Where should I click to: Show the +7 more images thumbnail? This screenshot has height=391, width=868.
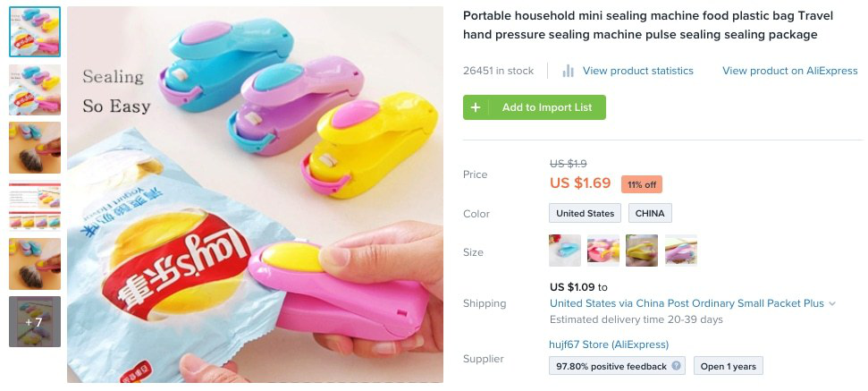tap(35, 321)
